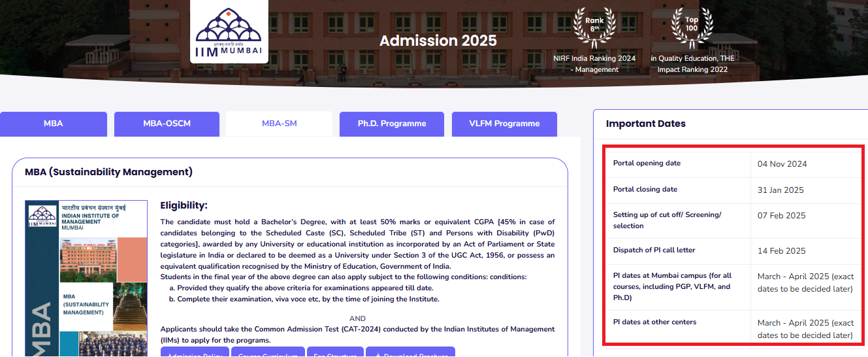Click the Top 100 laurel badge
Image resolution: width=868 pixels, height=357 pixels.
692,27
